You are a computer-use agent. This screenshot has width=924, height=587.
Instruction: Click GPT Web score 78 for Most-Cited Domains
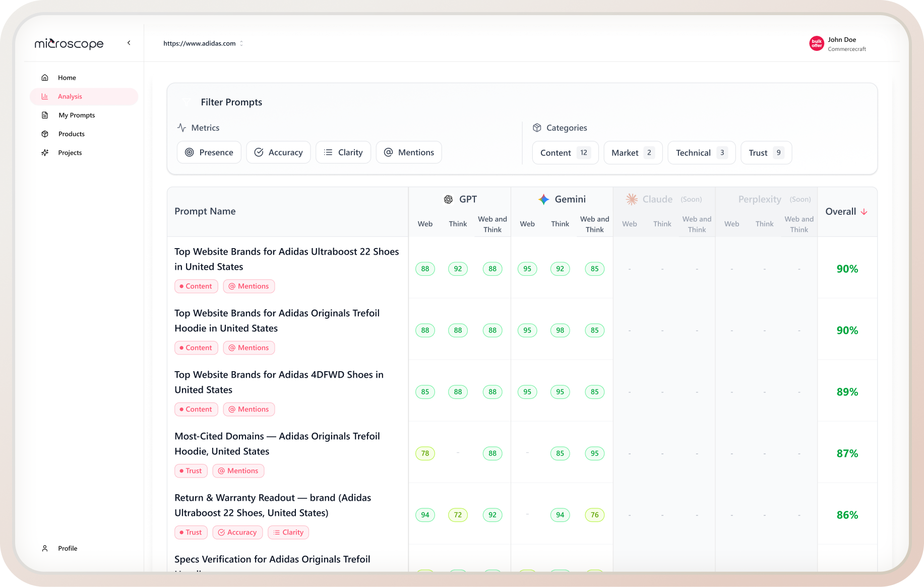tap(425, 453)
